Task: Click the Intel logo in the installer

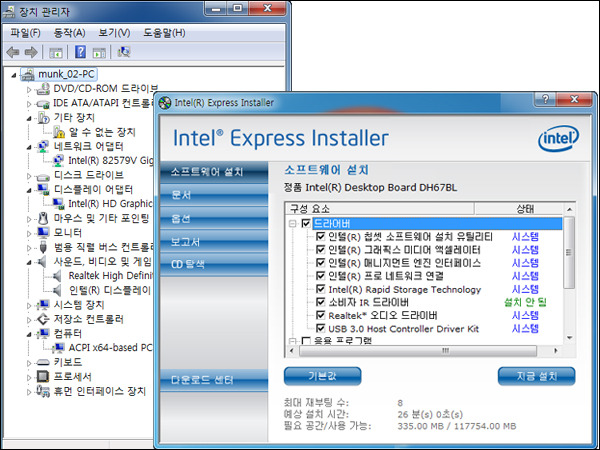Action: (x=559, y=139)
